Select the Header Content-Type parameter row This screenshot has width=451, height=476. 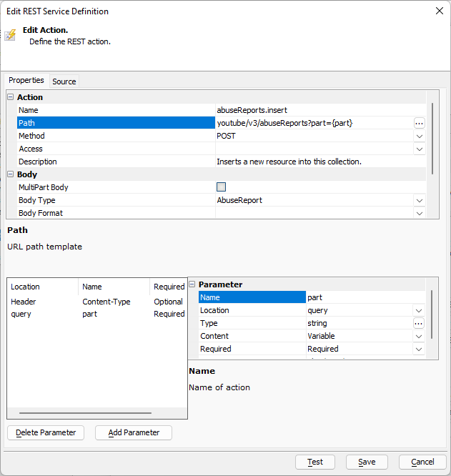point(97,302)
